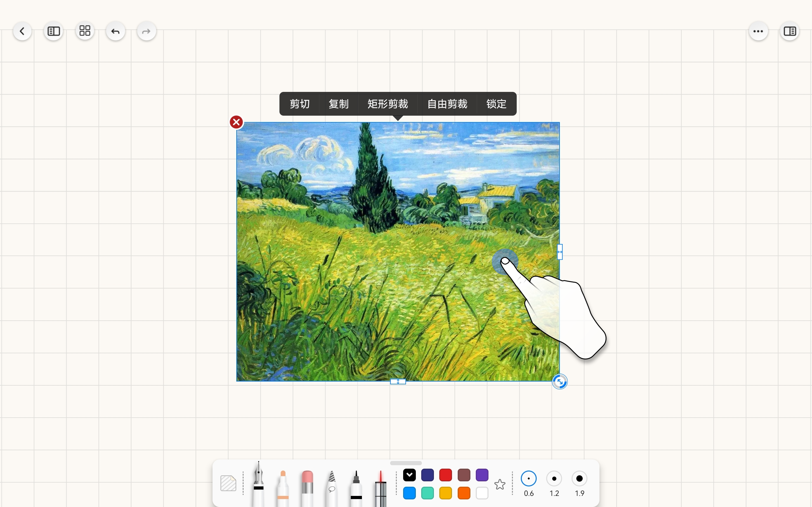
Task: Choose the pink eraser tool
Action: pos(307,488)
